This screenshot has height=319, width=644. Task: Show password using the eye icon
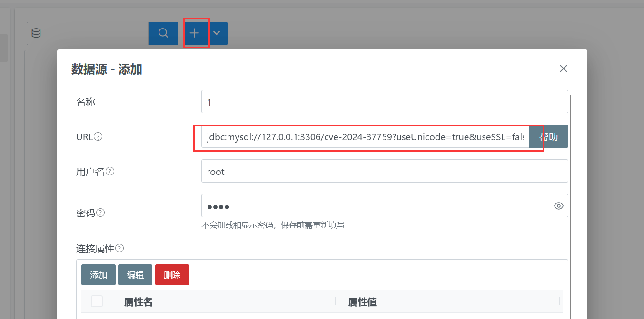(559, 206)
